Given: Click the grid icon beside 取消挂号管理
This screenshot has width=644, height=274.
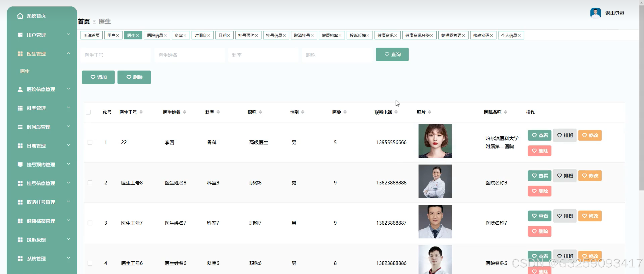Looking at the screenshot, I should click(x=20, y=202).
